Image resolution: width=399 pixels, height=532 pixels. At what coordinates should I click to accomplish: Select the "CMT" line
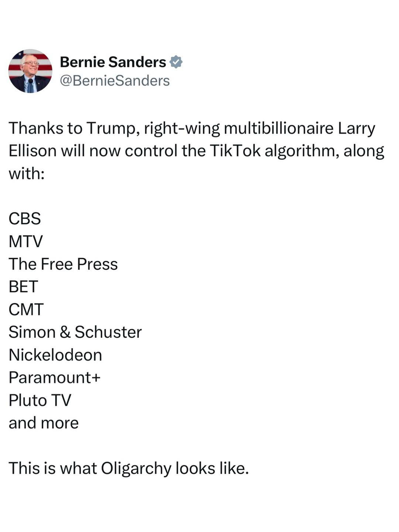pos(26,310)
